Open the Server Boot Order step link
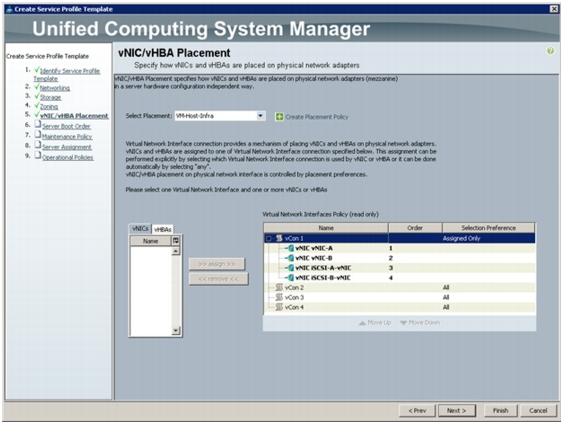 [x=67, y=126]
